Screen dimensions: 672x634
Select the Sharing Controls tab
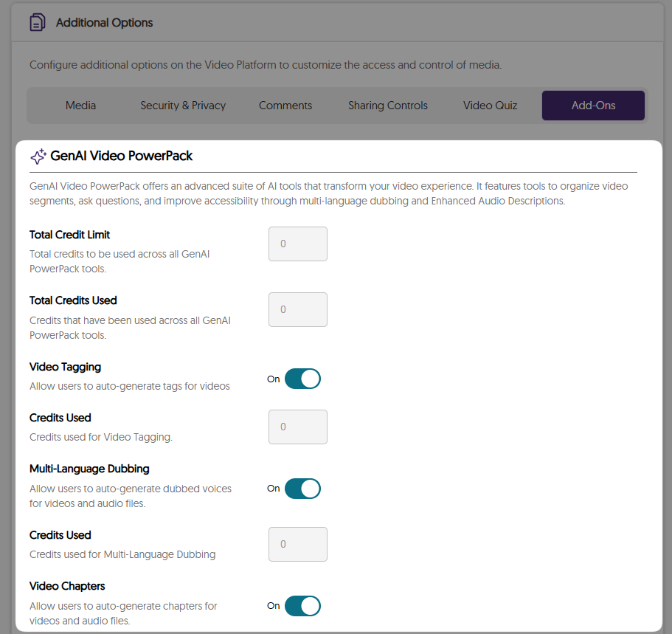[x=388, y=106]
